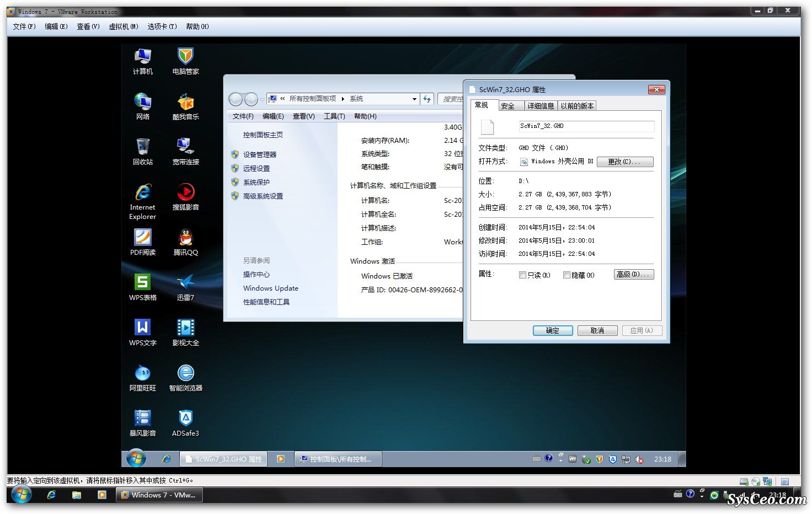The image size is (812, 514).
Task: Click VMware CD/DVD device status icon
Action: pos(756,481)
